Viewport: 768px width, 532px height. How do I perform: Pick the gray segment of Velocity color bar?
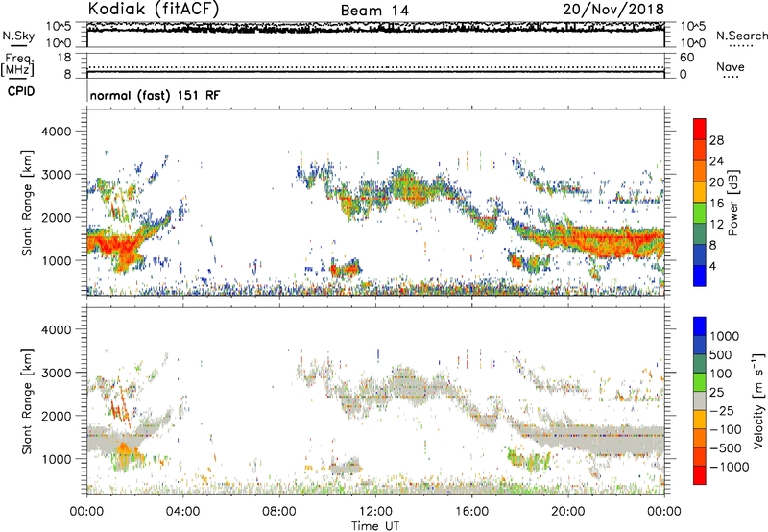click(700, 400)
